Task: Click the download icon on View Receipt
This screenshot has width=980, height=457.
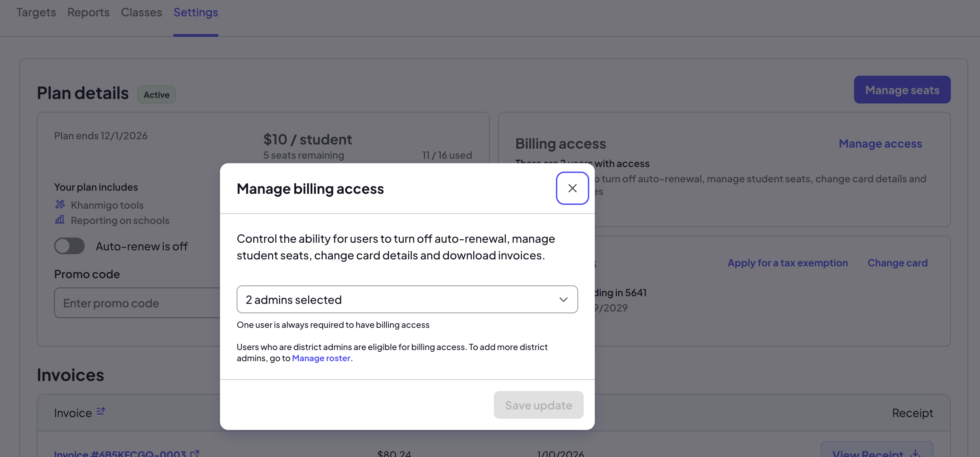Action: point(916,453)
